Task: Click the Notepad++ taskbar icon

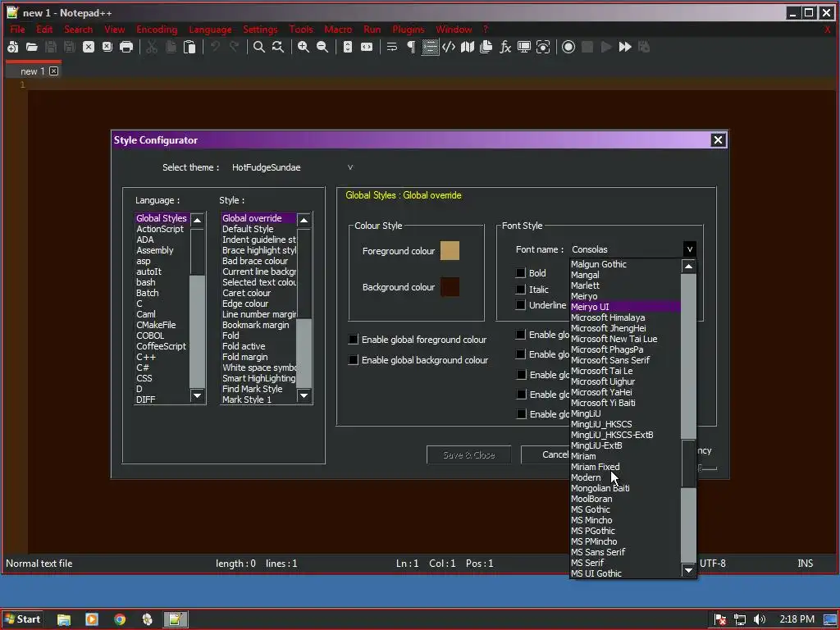Action: (x=176, y=619)
